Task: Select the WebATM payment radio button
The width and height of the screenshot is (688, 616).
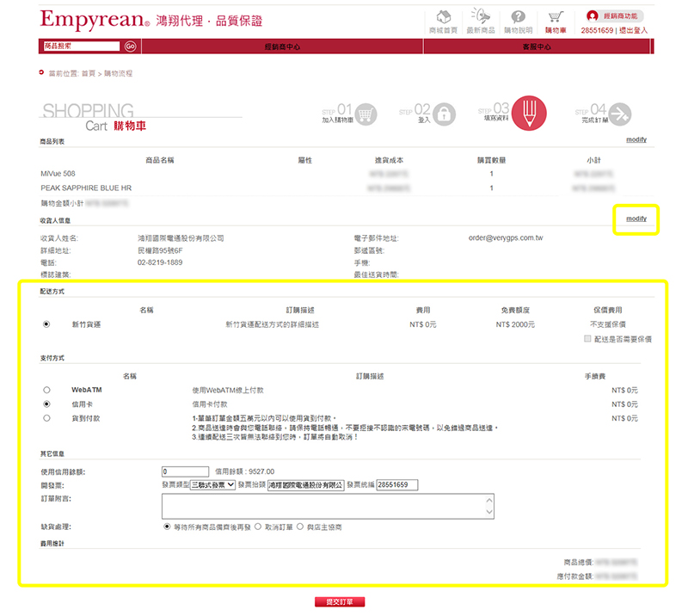Action: 46,390
